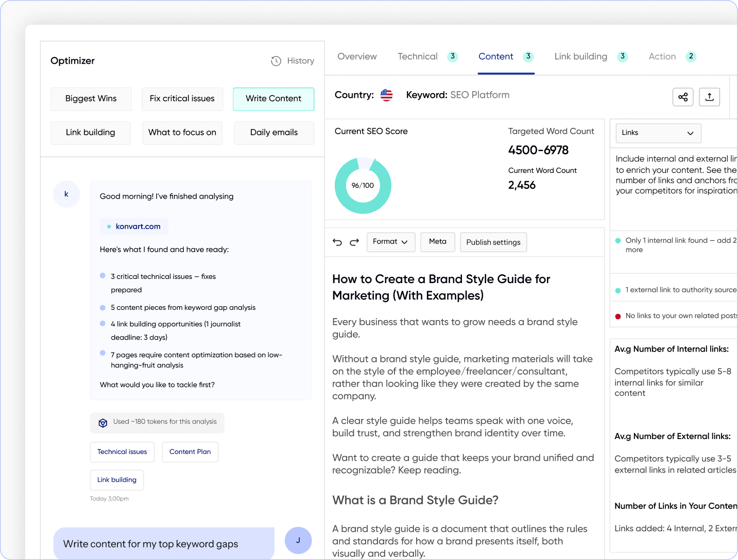
Task: Open Daily emails option
Action: tap(274, 133)
